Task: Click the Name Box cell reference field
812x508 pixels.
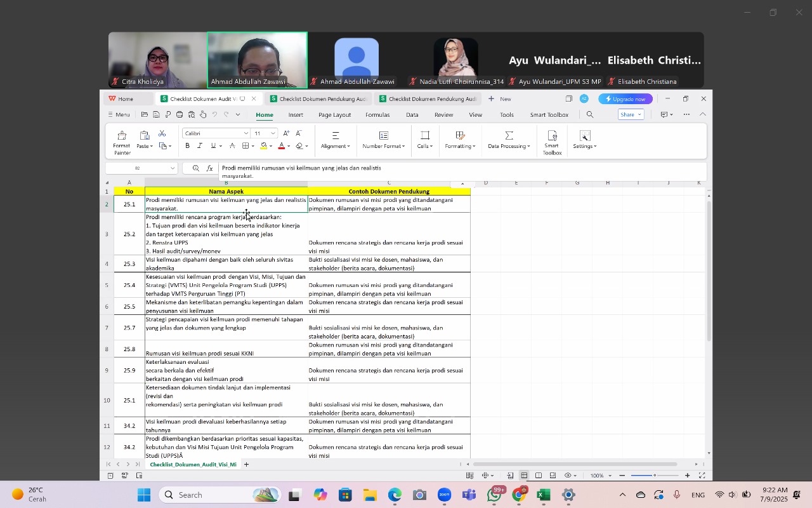Action: 141,168
